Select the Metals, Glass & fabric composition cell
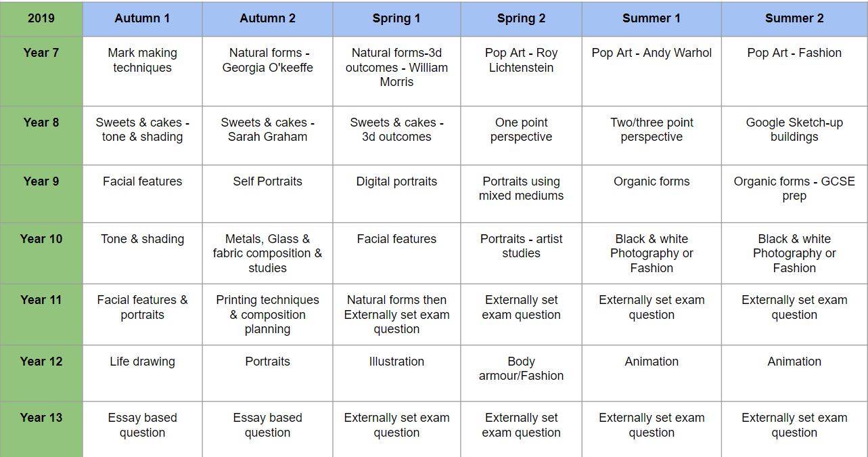This screenshot has height=457, width=868. click(267, 253)
